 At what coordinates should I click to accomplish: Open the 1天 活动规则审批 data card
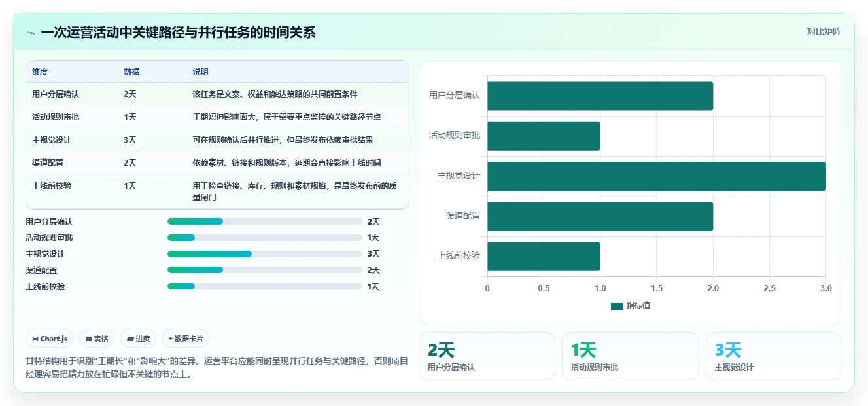pyautogui.click(x=630, y=356)
